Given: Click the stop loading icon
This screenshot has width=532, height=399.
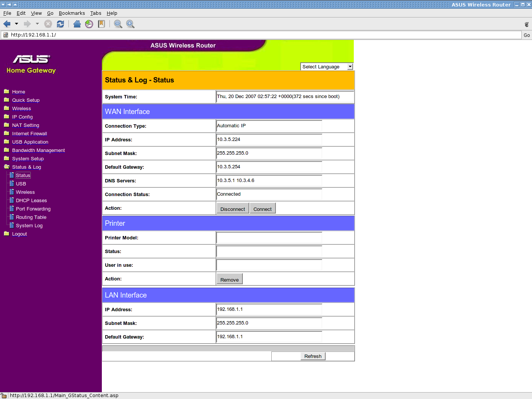Looking at the screenshot, I should pos(48,24).
